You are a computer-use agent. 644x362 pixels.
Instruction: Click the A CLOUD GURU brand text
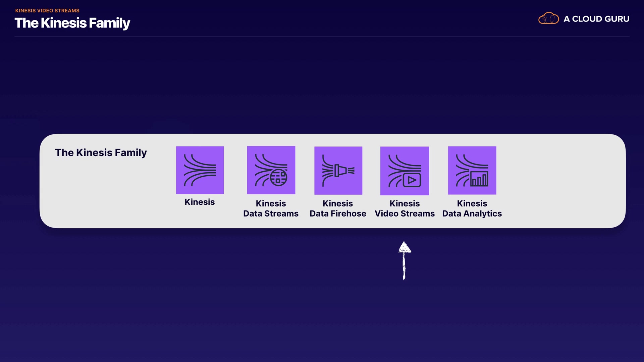tap(596, 19)
